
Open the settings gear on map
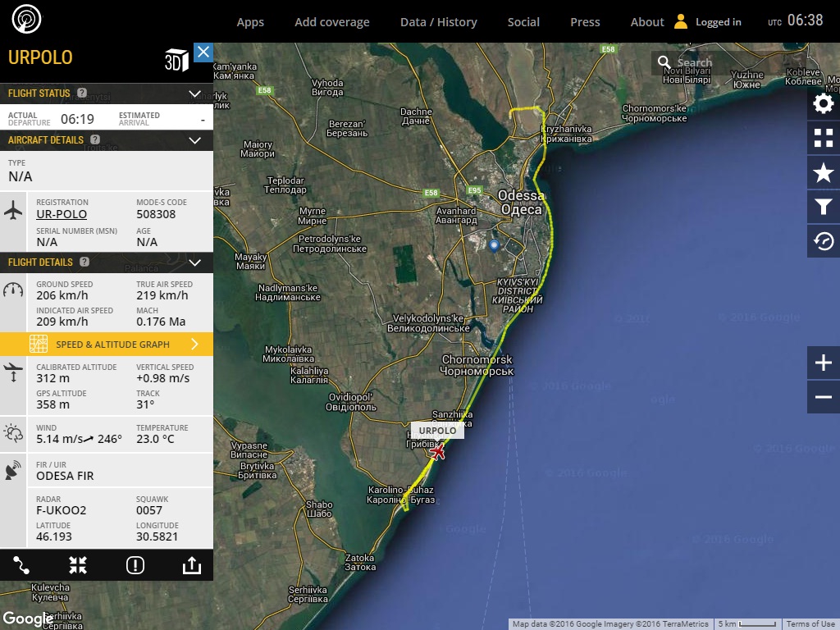tap(823, 103)
